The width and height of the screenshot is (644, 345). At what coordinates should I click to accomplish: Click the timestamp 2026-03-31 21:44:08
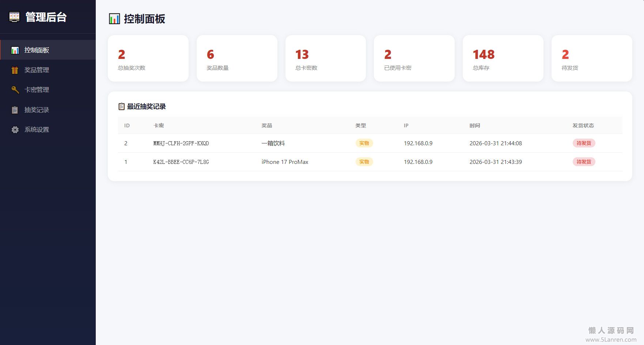(496, 143)
